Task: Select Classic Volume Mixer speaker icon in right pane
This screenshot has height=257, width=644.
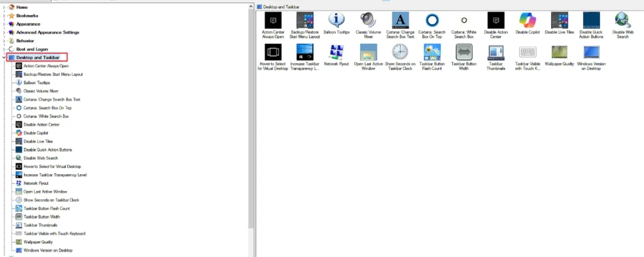Action: pyautogui.click(x=368, y=20)
